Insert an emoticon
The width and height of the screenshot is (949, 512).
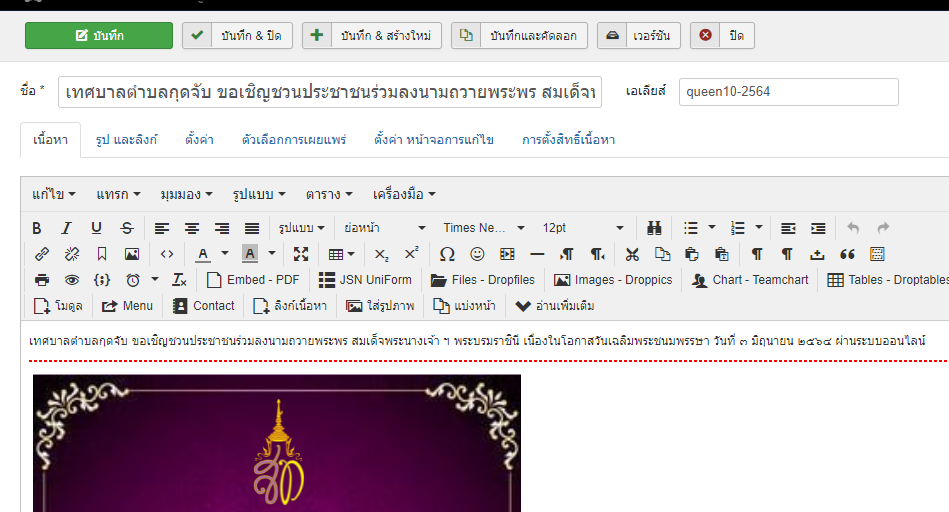(x=478, y=254)
